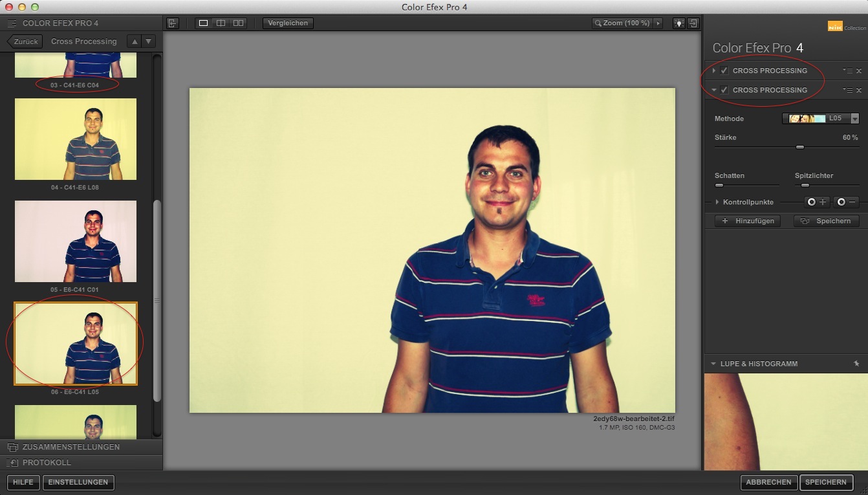Screen dimensions: 868x495
Task: Uncheck the second Cross Processing filter
Action: pos(724,90)
